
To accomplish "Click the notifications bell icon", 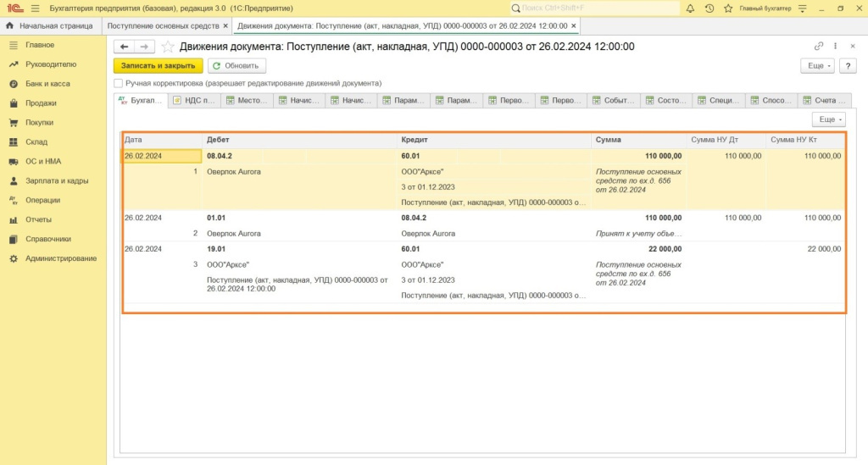I will (690, 8).
